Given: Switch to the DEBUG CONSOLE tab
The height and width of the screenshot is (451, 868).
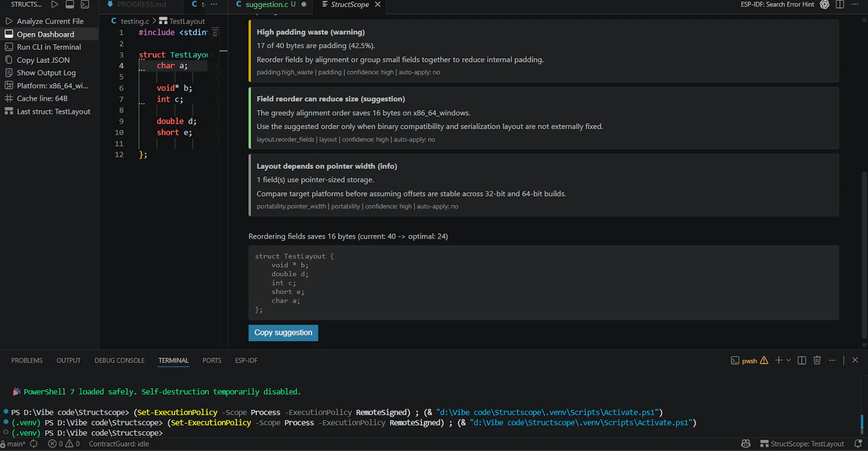Looking at the screenshot, I should pyautogui.click(x=119, y=360).
